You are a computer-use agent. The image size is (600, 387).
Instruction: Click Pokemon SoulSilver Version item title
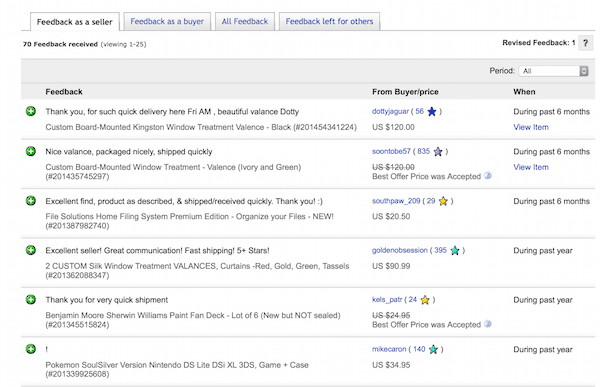pyautogui.click(x=177, y=369)
